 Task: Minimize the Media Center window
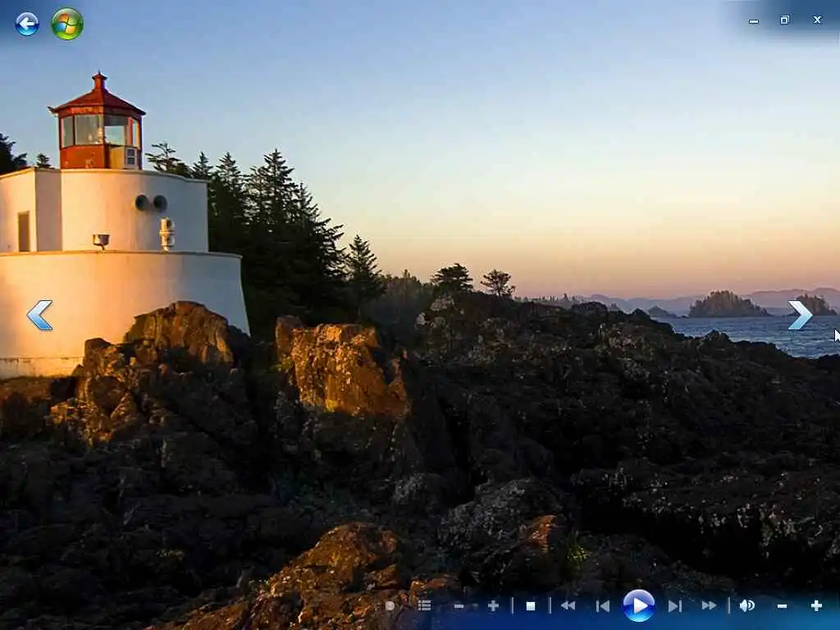(x=754, y=21)
